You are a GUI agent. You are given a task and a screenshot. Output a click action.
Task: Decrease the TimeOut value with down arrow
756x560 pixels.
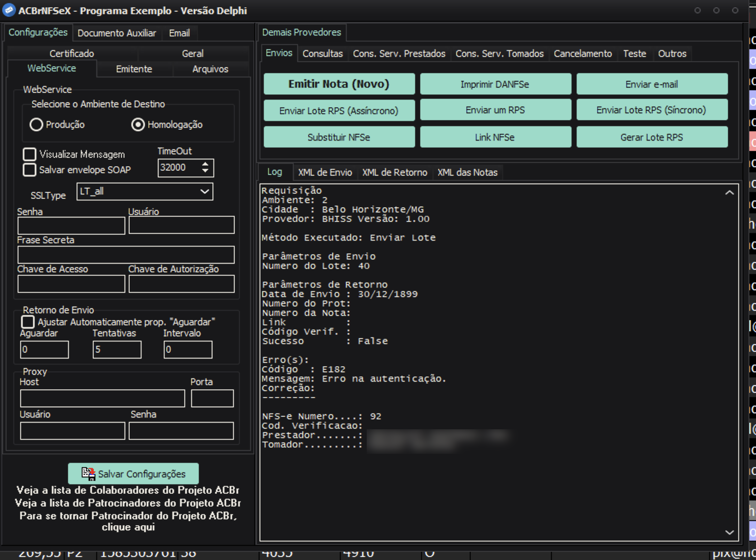tap(205, 171)
